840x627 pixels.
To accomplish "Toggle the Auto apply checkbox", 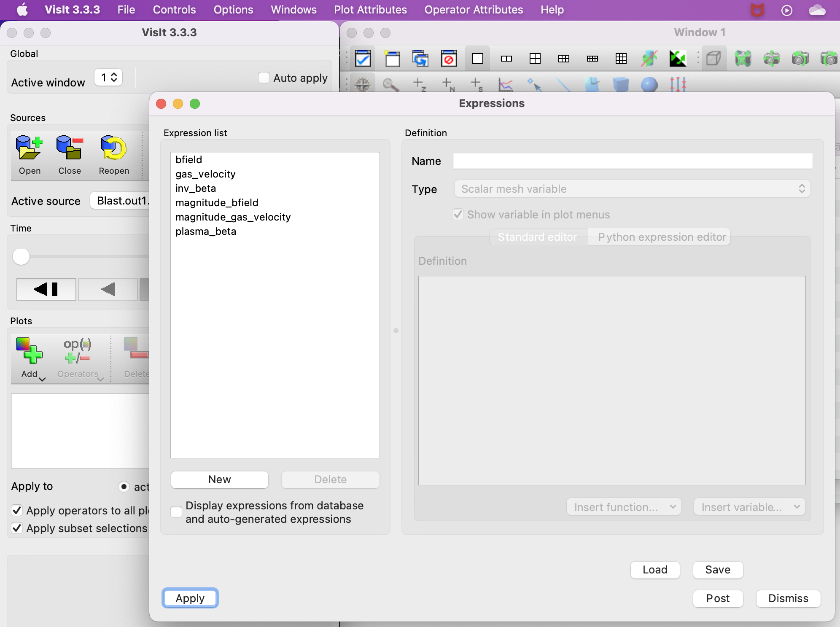I will [264, 78].
